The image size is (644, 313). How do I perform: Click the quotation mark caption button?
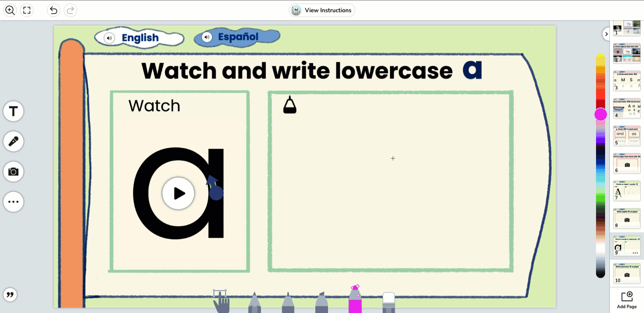10,295
